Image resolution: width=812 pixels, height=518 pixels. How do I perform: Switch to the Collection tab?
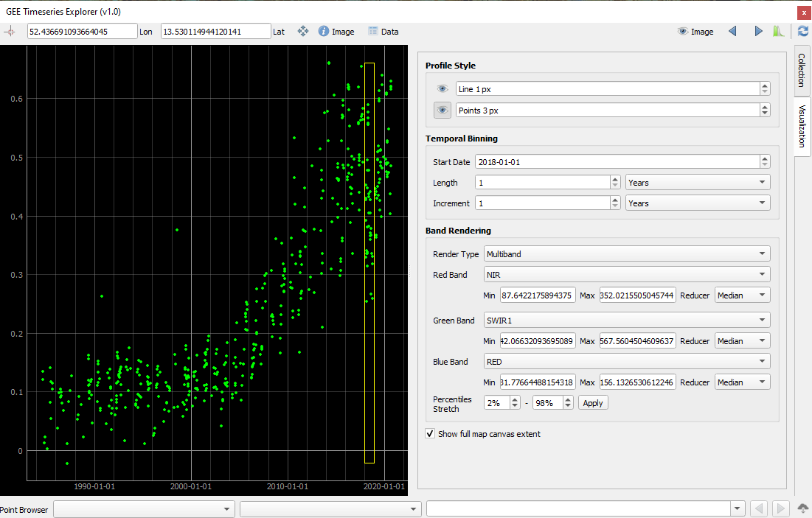point(802,70)
